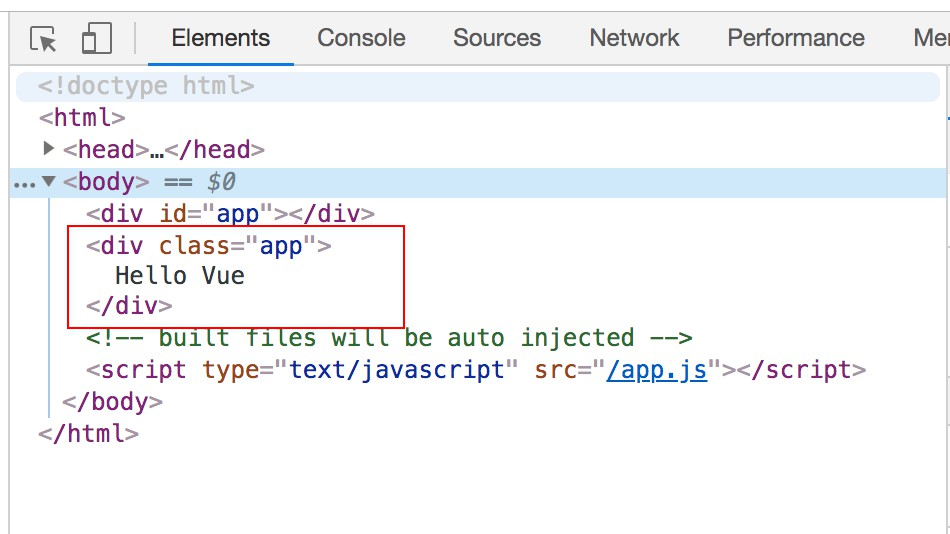
Task: Select the closing html tag
Action: coord(88,434)
